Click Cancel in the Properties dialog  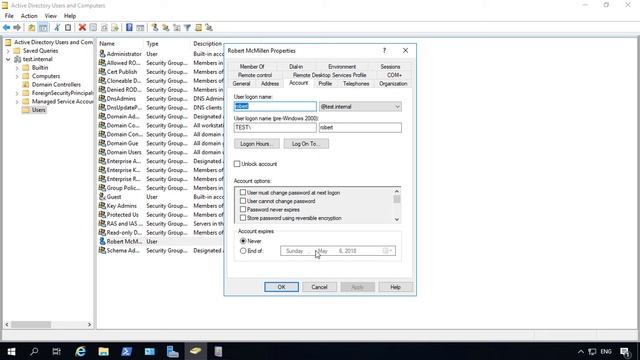click(319, 287)
